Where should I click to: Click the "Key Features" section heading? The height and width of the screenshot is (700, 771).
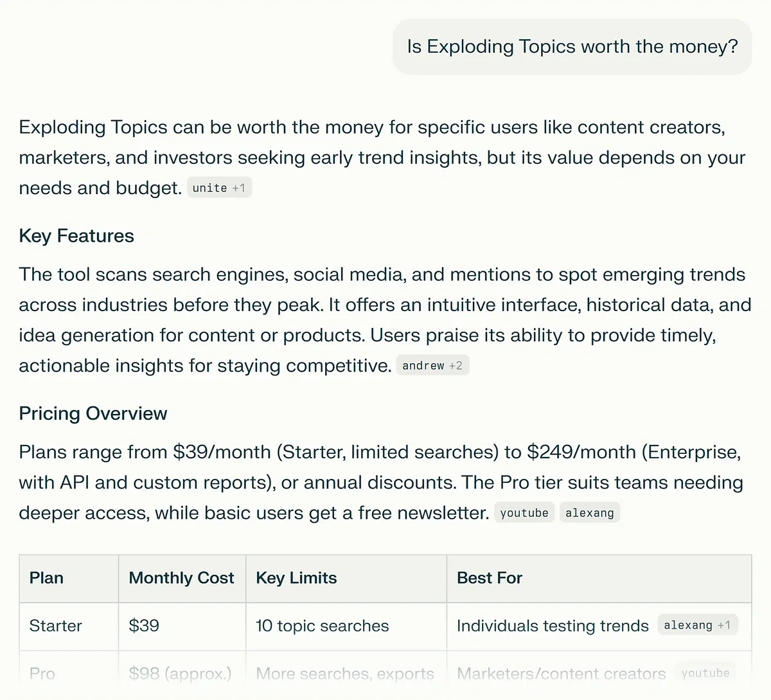point(76,235)
